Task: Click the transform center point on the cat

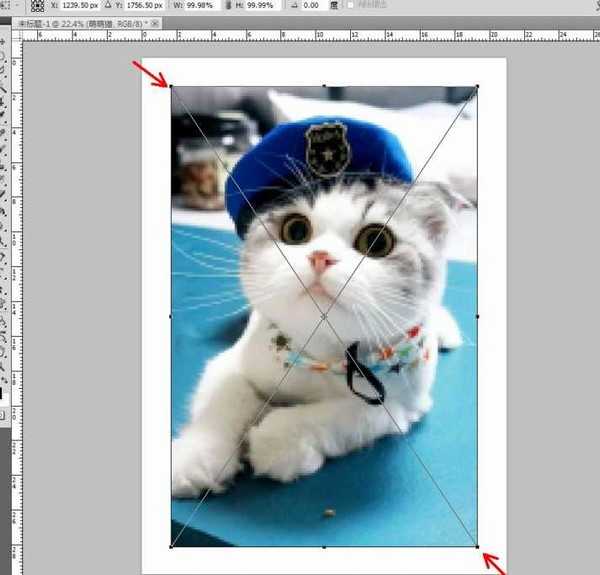Action: coord(324,316)
